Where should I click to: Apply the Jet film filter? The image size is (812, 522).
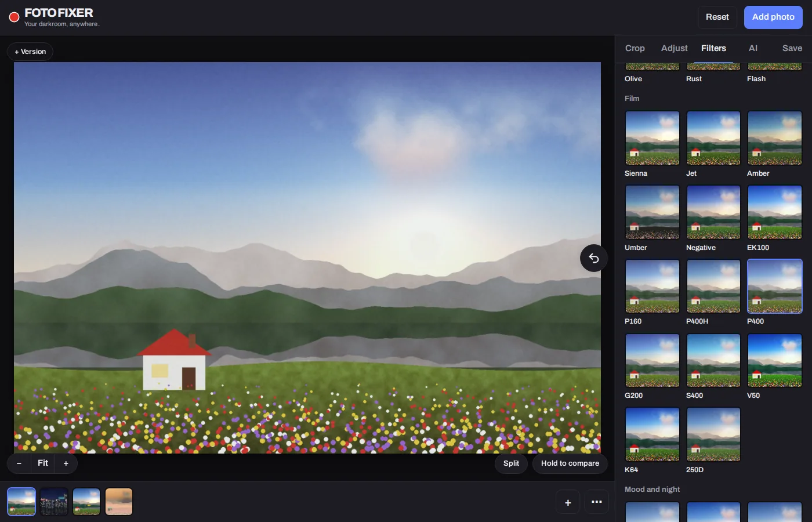point(713,138)
